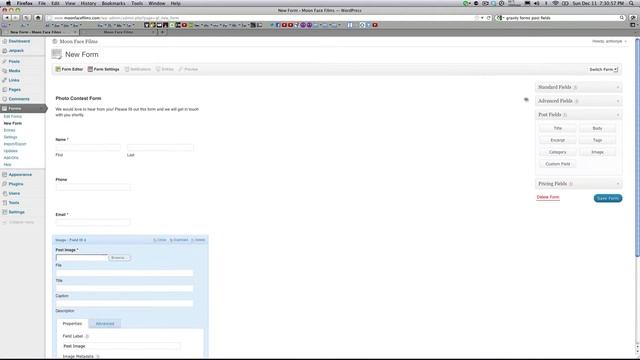
Task: Open the search engine selector dropdown
Action: click(500, 18)
